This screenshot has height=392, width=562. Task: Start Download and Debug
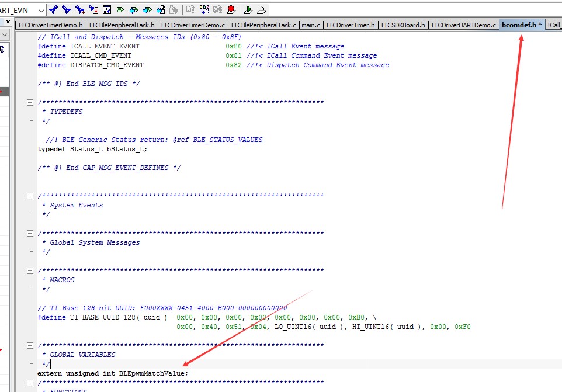pos(248,10)
